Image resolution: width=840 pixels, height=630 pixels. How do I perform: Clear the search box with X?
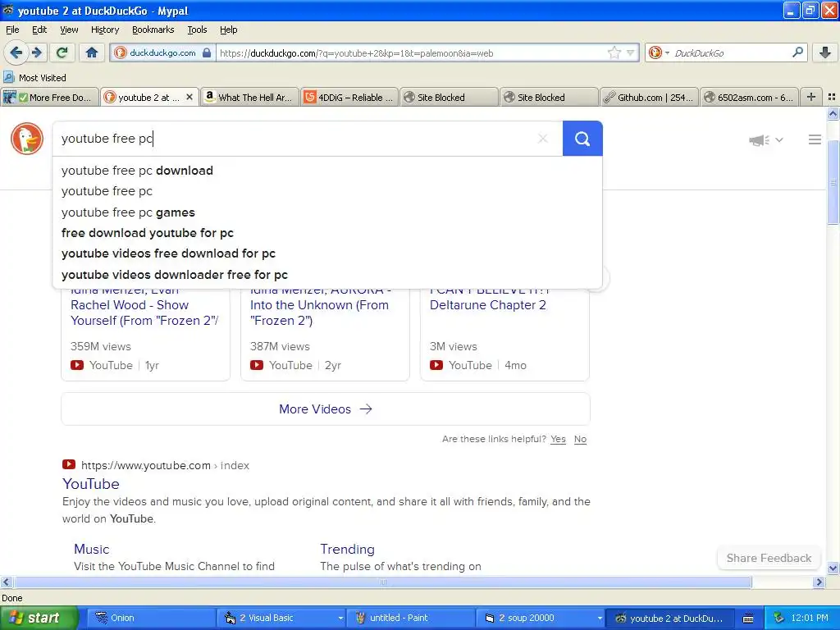click(543, 138)
